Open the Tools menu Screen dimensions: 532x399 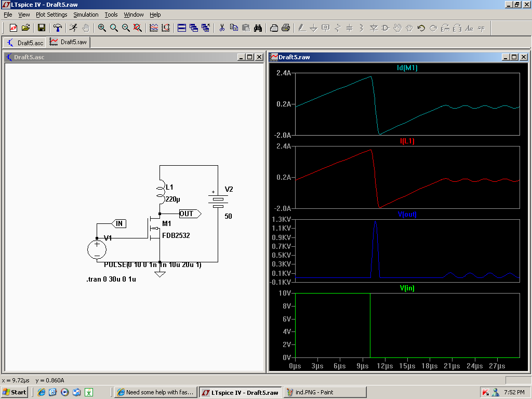pos(111,15)
